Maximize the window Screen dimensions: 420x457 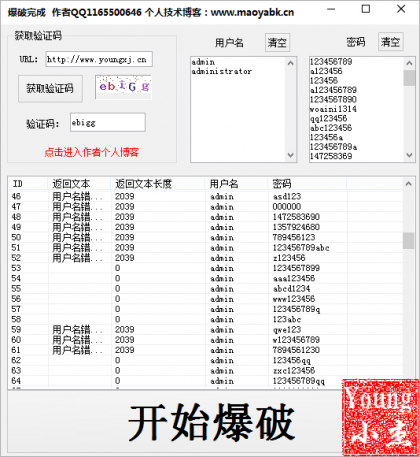pos(366,9)
